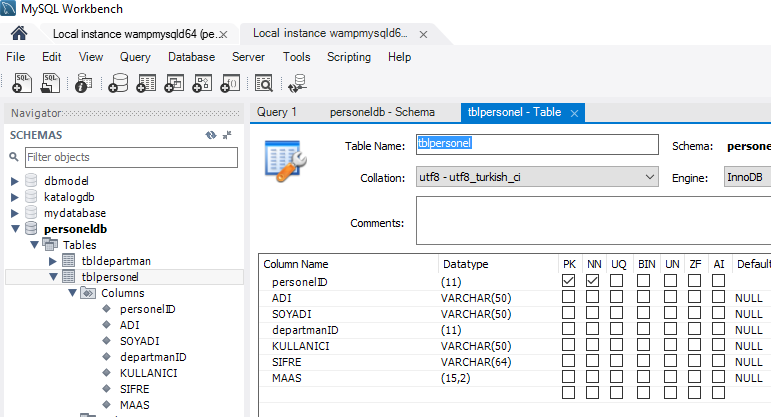This screenshot has height=417, width=771.
Task: Collapse the Columns node
Action: 72,293
